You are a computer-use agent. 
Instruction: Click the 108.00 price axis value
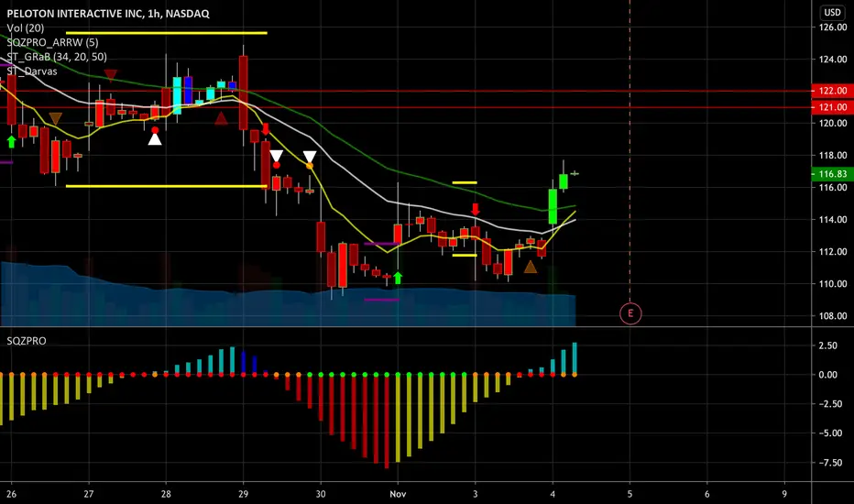pos(833,315)
